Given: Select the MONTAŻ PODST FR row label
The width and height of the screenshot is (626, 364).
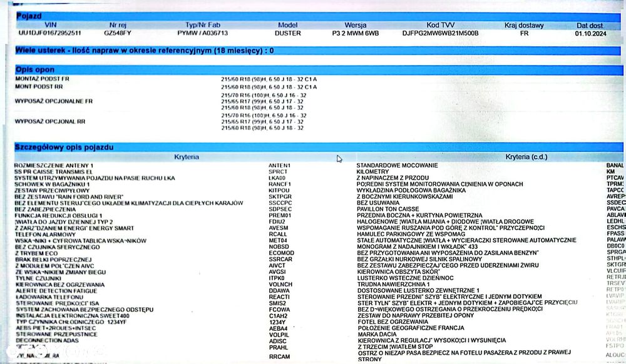Looking at the screenshot, I should [x=42, y=79].
